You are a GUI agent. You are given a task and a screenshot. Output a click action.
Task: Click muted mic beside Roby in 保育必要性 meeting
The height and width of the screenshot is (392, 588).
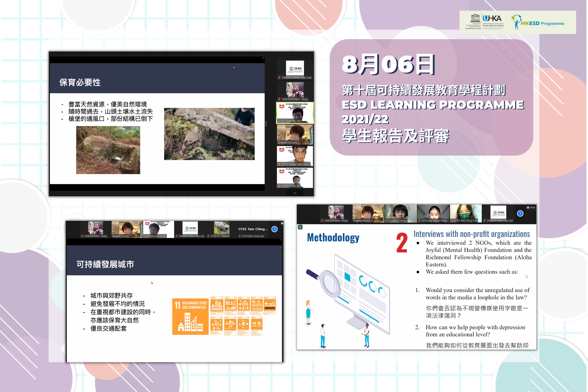point(279,99)
